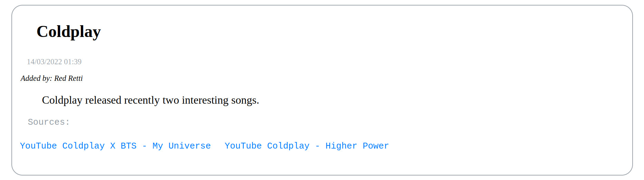Click "YouTube" in the Higher Power link
This screenshot has width=644, height=180.
243,146
